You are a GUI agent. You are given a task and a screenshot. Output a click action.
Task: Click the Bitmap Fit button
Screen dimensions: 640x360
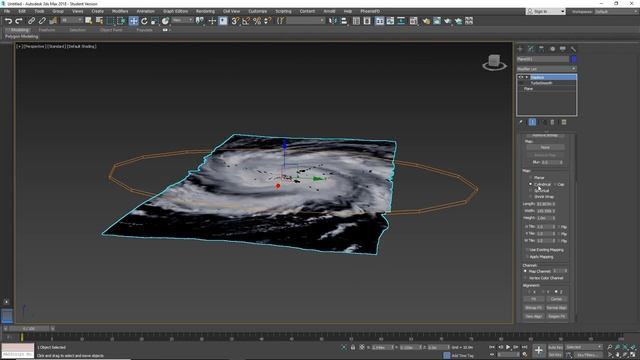533,308
